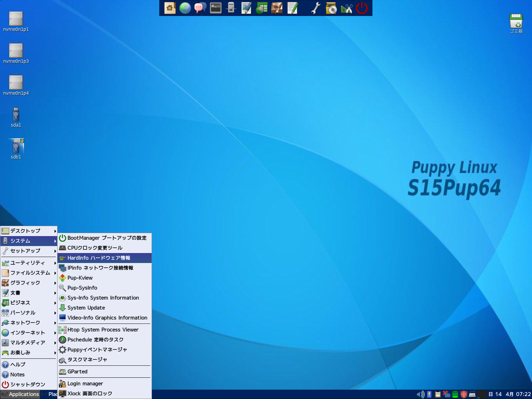Screen dimensions: 532x399
Task: Open the scissors and ruler utilities icon
Action: 346,8
